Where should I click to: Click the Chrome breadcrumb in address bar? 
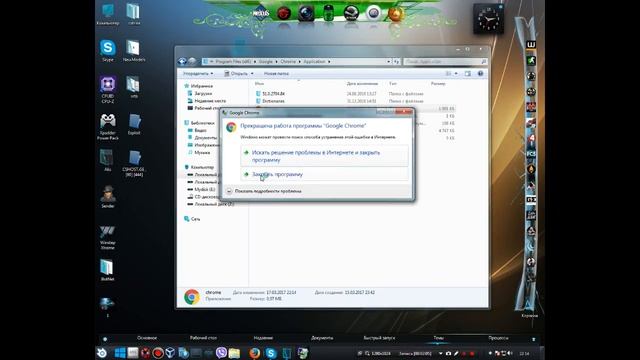pyautogui.click(x=288, y=62)
